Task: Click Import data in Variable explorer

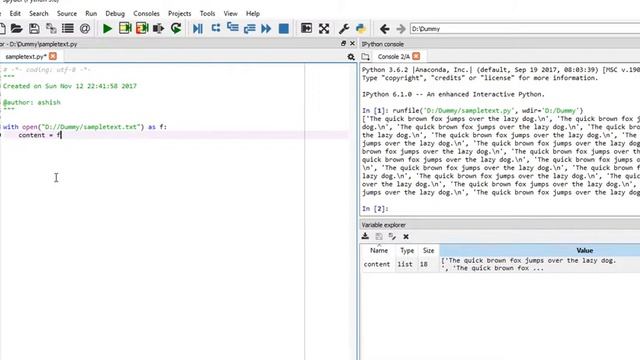Action: coord(365,236)
